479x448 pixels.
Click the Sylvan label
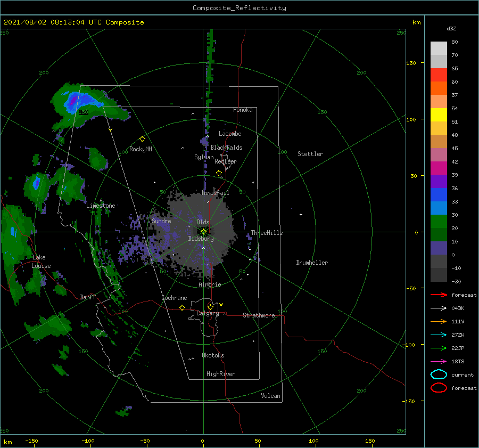pyautogui.click(x=204, y=157)
